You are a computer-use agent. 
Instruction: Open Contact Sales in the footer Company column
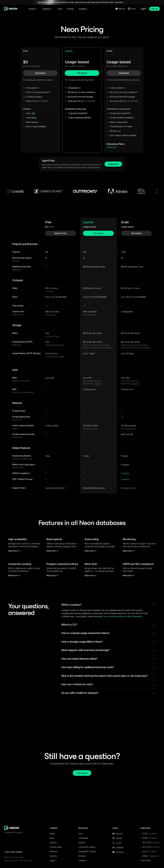pos(56,847)
